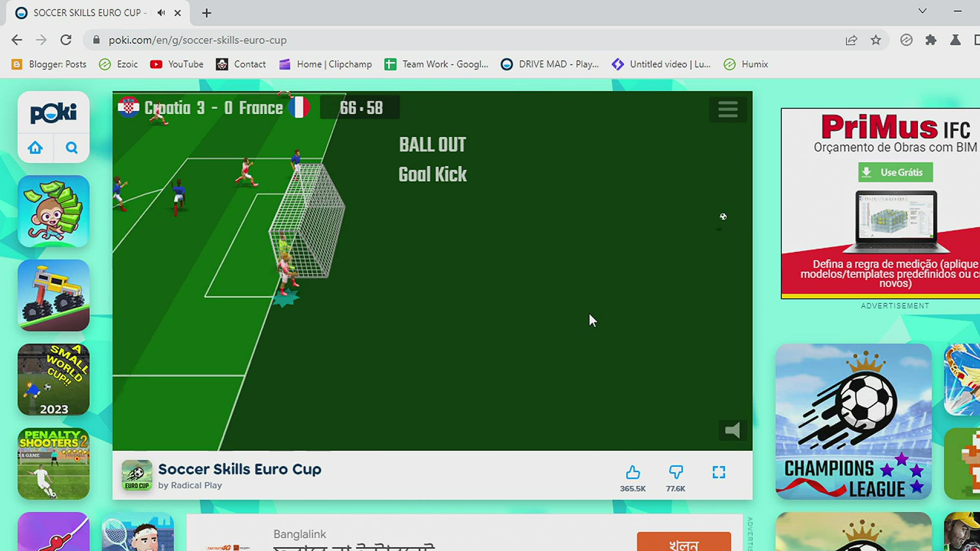Image resolution: width=980 pixels, height=551 pixels.
Task: Open Team Work Google Sheets bookmark
Action: click(x=436, y=64)
